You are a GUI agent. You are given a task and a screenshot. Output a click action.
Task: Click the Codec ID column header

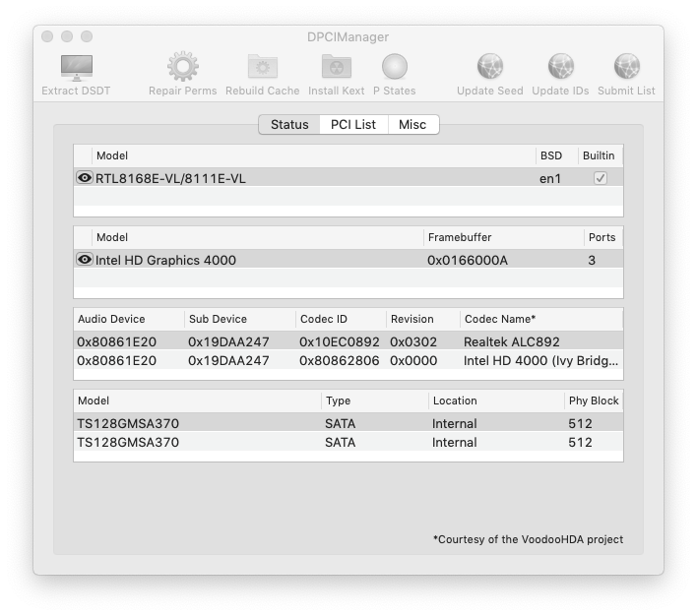341,319
